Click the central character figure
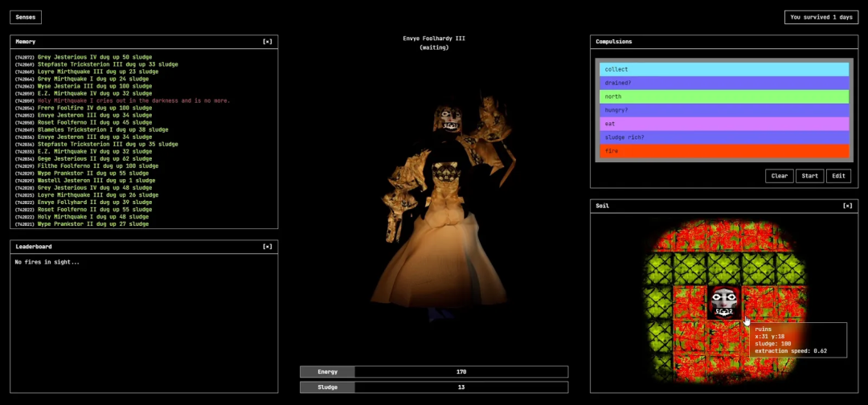This screenshot has width=868, height=405. pyautogui.click(x=434, y=217)
